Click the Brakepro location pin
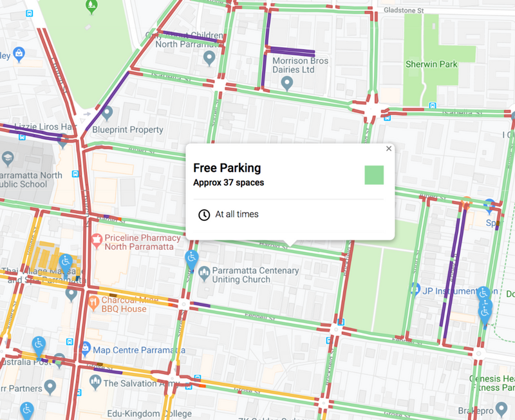This screenshot has width=515, height=420. point(501,410)
